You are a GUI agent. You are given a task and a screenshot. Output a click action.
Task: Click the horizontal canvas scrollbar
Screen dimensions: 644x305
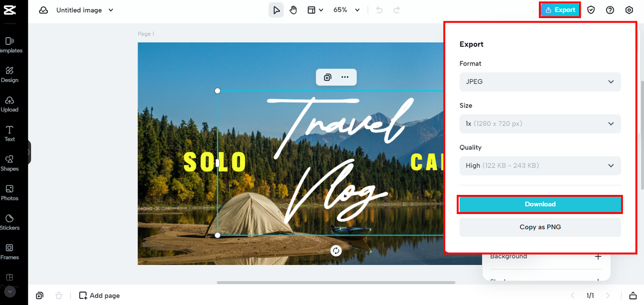336,282
